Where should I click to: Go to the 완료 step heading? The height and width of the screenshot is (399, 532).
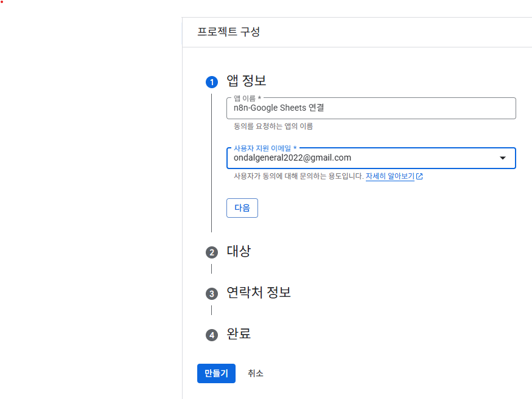[x=239, y=334]
